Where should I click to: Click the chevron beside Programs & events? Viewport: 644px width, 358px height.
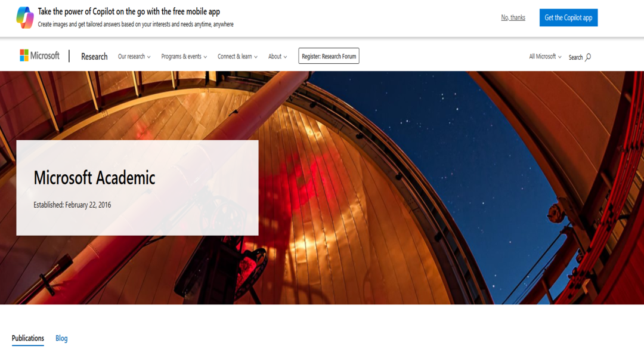(x=205, y=57)
